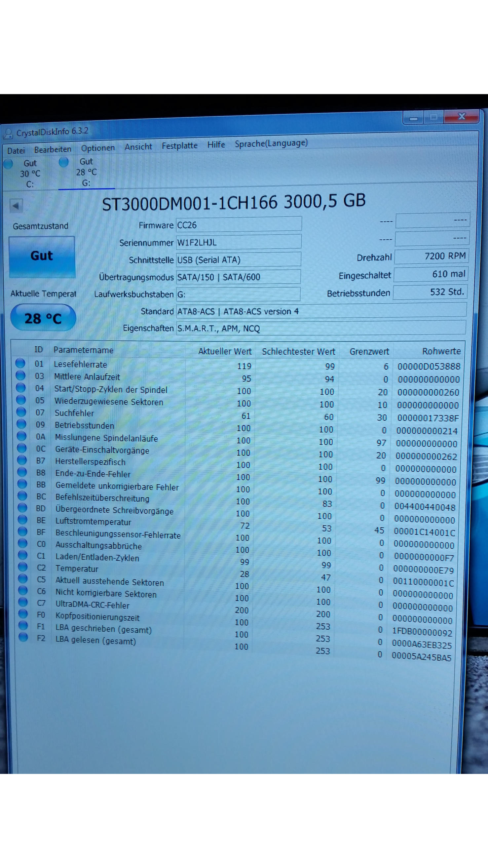Click the Eigenschaften field S.M.A.R.T., APM, NCQ
Image resolution: width=488 pixels, height=868 pixels.
click(321, 328)
